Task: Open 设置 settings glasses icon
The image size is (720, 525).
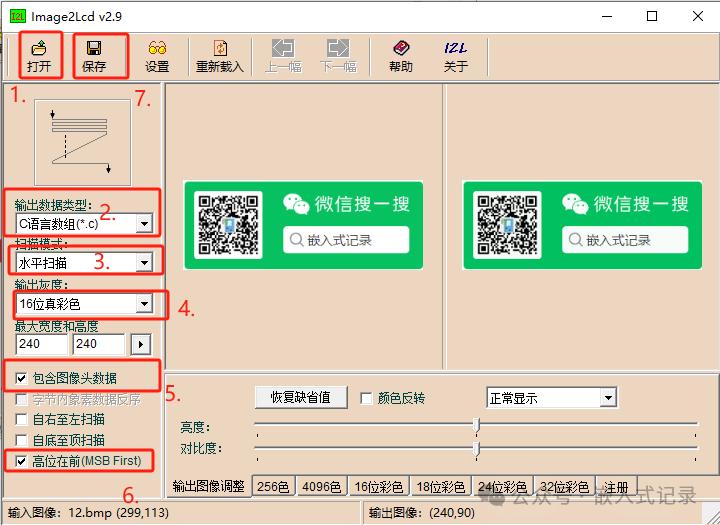Action: 158,56
